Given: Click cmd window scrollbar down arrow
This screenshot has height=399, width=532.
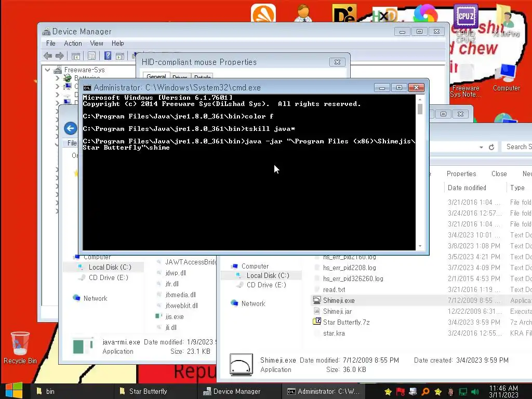Looking at the screenshot, I should click(x=420, y=246).
